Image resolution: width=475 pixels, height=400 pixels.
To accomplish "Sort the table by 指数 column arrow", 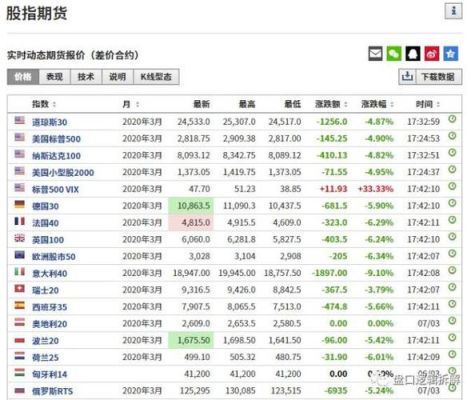I will click(54, 105).
